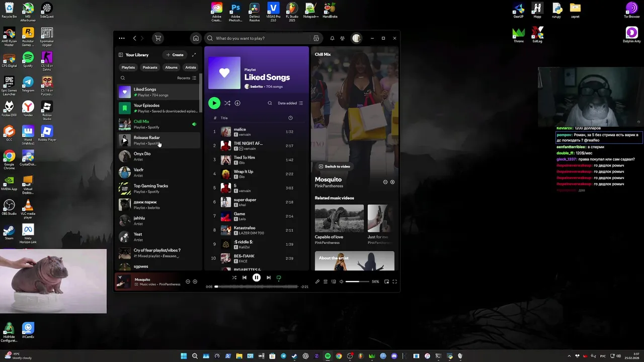Open the Miniplayer
This screenshot has height=362, width=644.
tap(386, 282)
